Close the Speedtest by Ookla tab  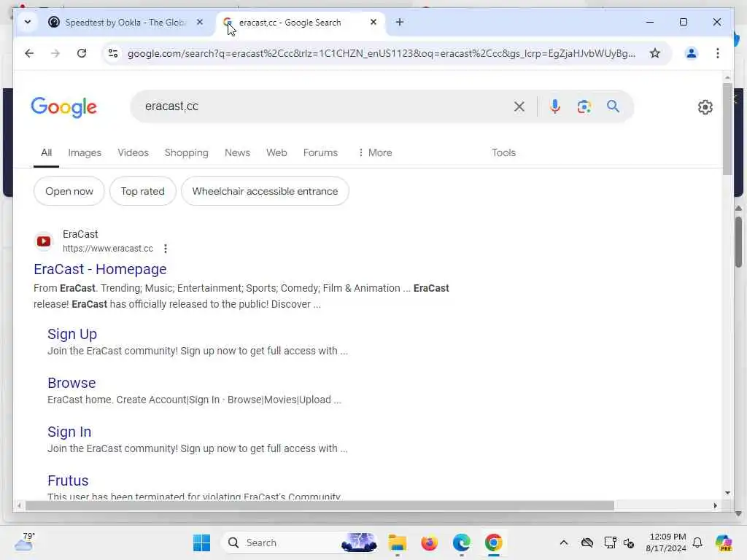200,23
